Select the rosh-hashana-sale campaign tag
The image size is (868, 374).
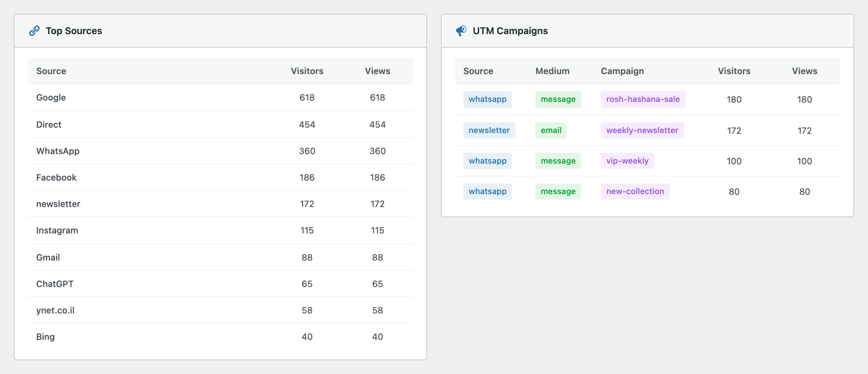coord(643,99)
